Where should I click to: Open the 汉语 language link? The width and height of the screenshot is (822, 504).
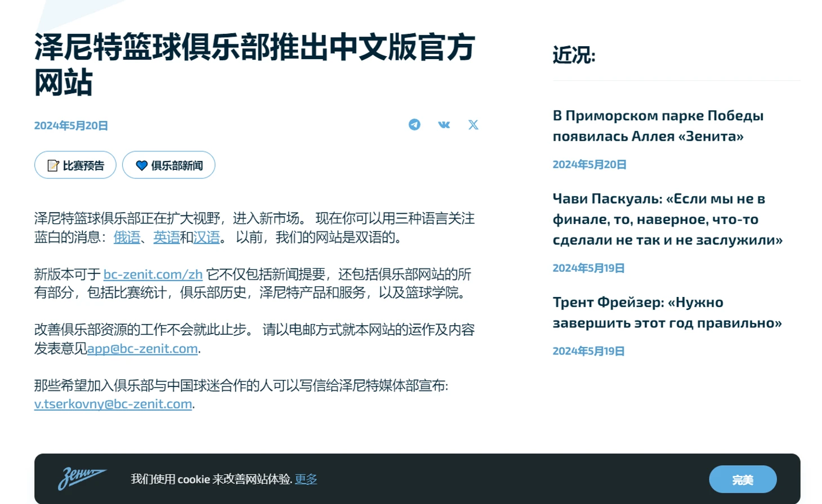point(207,237)
